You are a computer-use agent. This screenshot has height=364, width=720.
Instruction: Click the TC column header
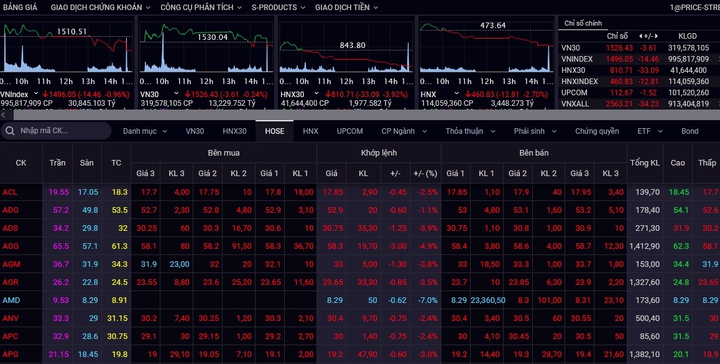tap(116, 163)
